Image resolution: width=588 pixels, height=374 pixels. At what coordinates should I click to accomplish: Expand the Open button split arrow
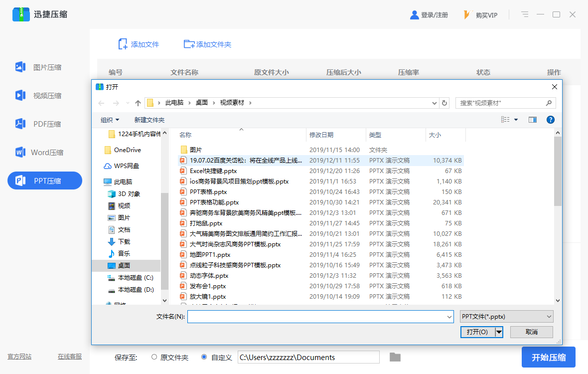pyautogui.click(x=499, y=332)
